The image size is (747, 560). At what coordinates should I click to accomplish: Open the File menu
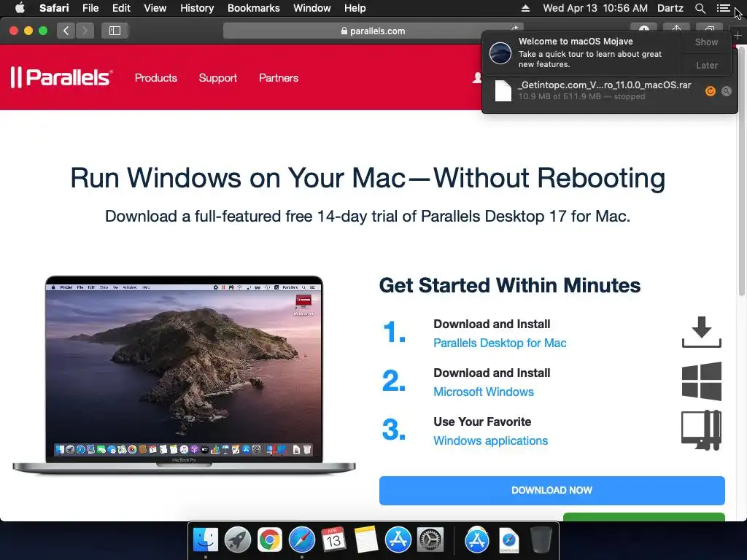pyautogui.click(x=90, y=8)
